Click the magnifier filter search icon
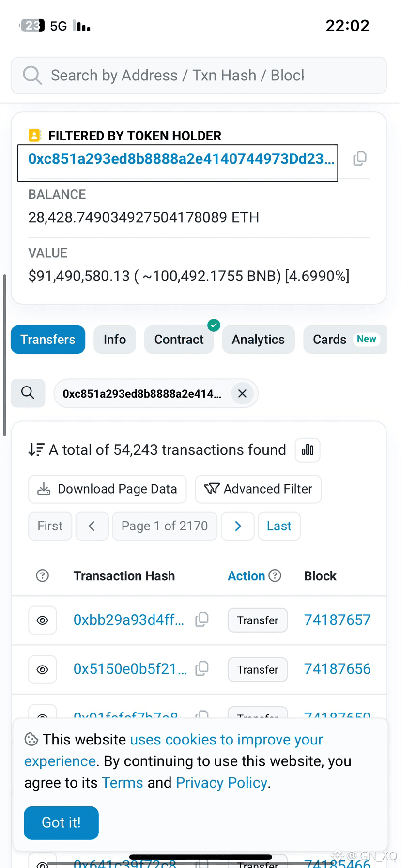 [x=28, y=393]
